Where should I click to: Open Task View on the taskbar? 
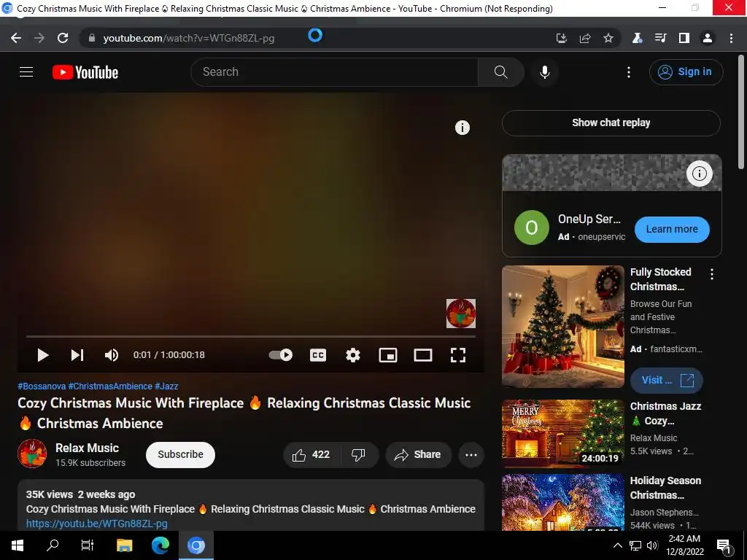tap(88, 545)
